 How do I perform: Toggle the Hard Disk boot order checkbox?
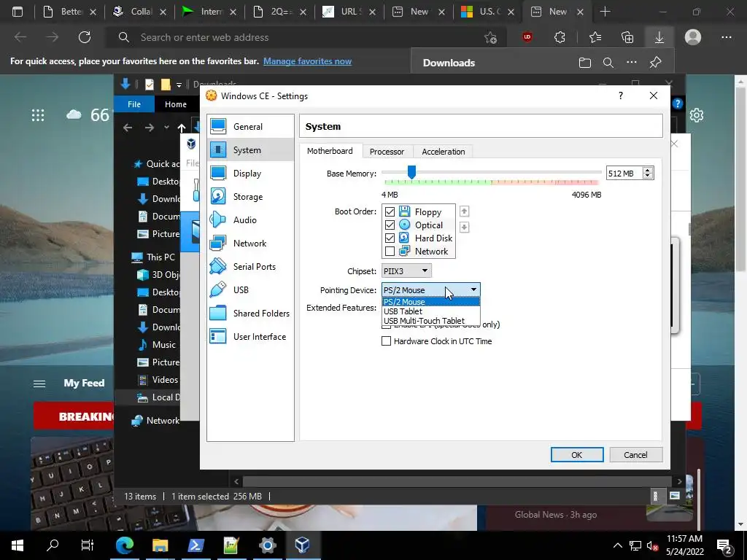click(390, 238)
